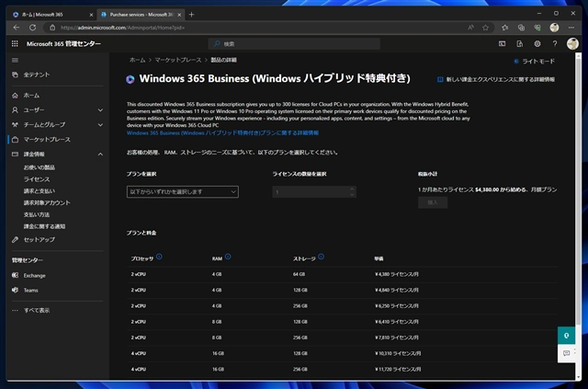This screenshot has width=588, height=389.
Task: Open Cloud Shell icon in header
Action: [502, 44]
